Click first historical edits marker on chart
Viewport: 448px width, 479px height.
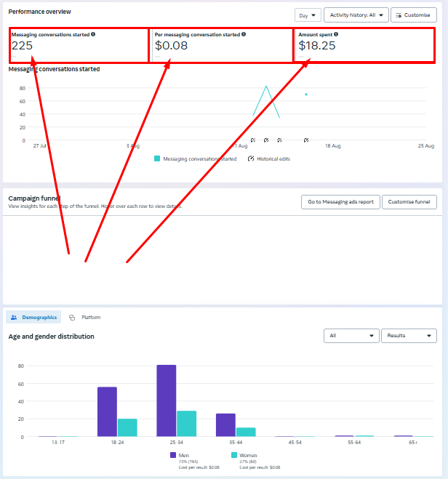pos(253,140)
